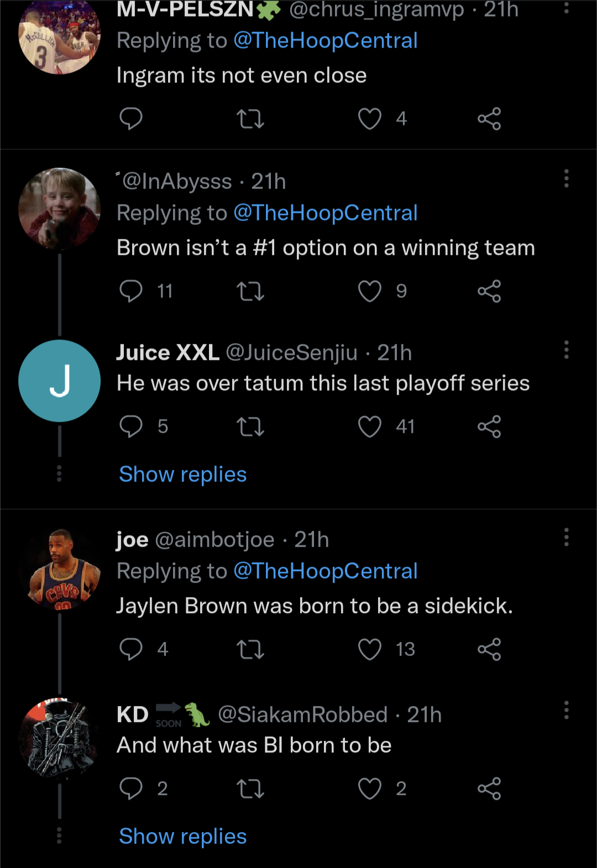Screen dimensions: 597x868
Task: Share the "Ingram its not even close" tweet
Action: (x=489, y=119)
